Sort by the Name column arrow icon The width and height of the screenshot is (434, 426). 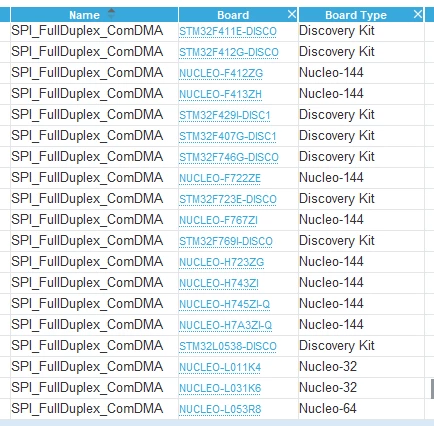111,14
